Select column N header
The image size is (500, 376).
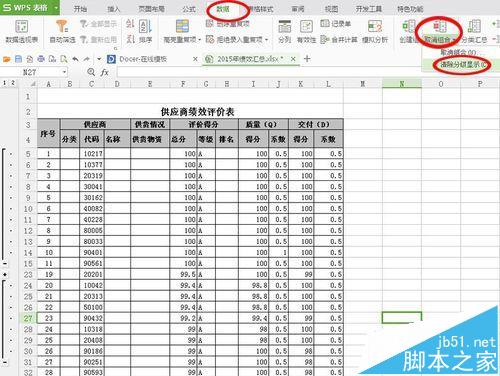point(402,84)
